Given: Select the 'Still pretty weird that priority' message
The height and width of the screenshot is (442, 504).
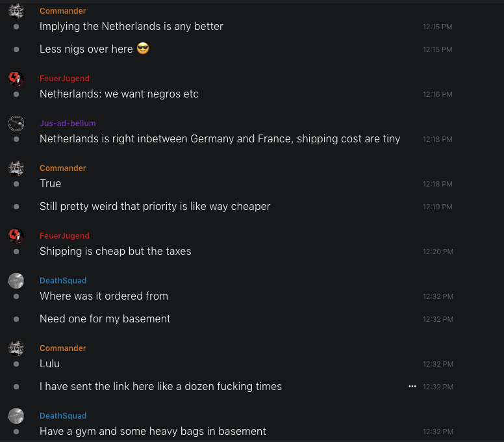Looking at the screenshot, I should [155, 206].
